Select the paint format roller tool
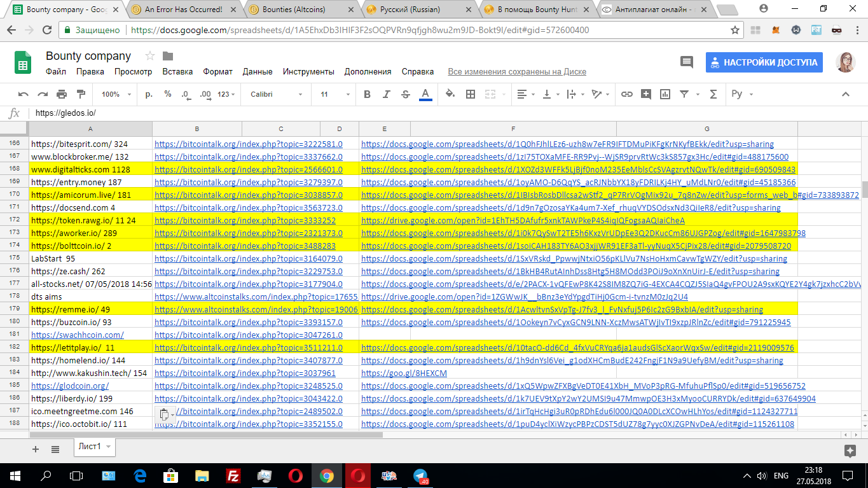 coord(81,94)
